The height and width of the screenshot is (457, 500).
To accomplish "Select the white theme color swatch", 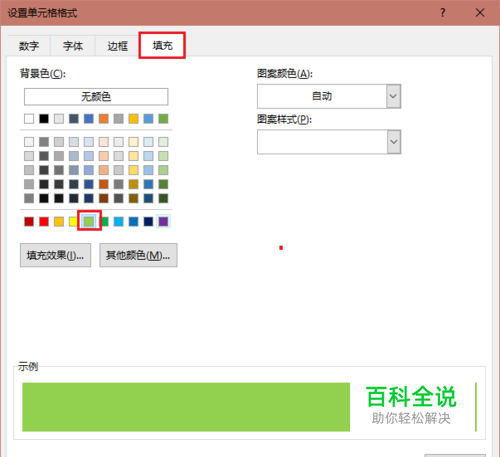I will 29,119.
